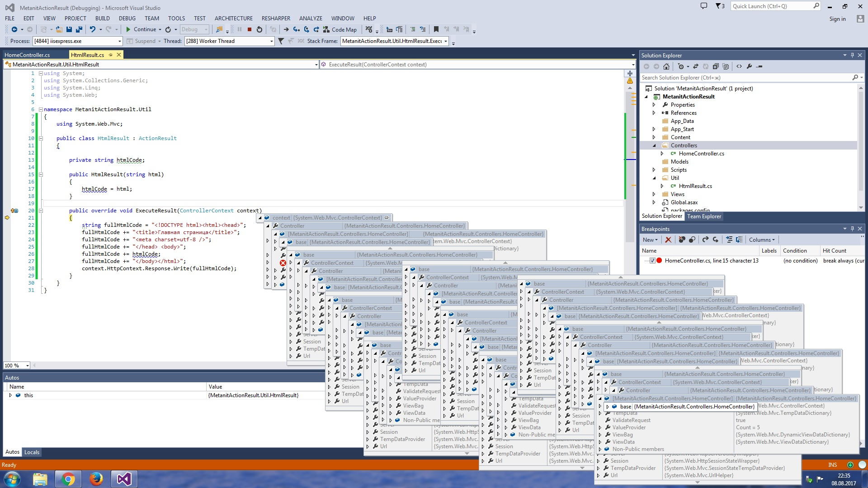Click the Navigate Backward icon
The width and height of the screenshot is (868, 488).
(x=14, y=29)
